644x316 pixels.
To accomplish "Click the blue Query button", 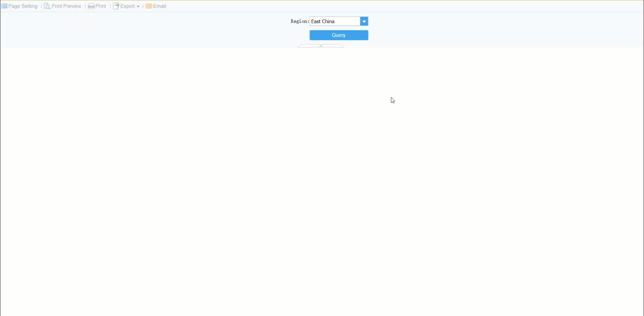I will (339, 35).
